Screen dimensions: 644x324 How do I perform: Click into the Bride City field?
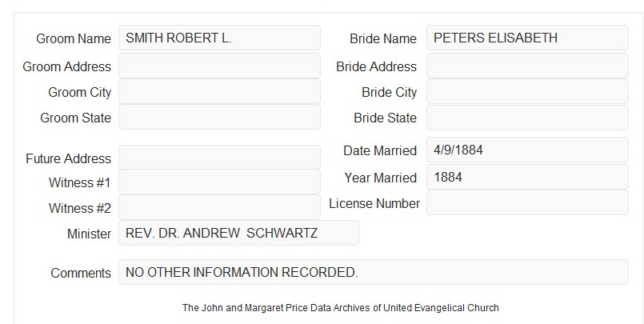(527, 91)
